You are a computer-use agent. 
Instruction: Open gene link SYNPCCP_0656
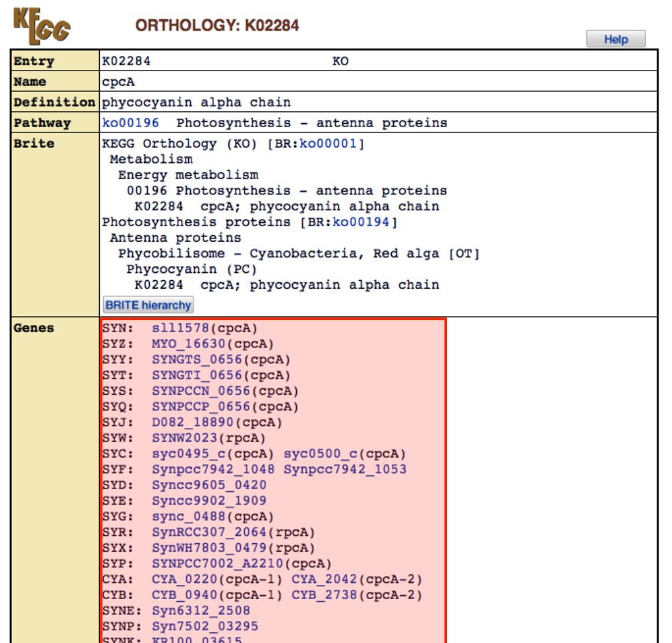click(201, 407)
